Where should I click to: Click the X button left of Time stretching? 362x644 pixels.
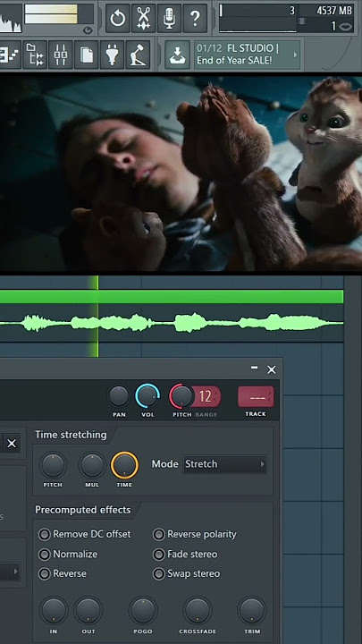click(x=12, y=444)
